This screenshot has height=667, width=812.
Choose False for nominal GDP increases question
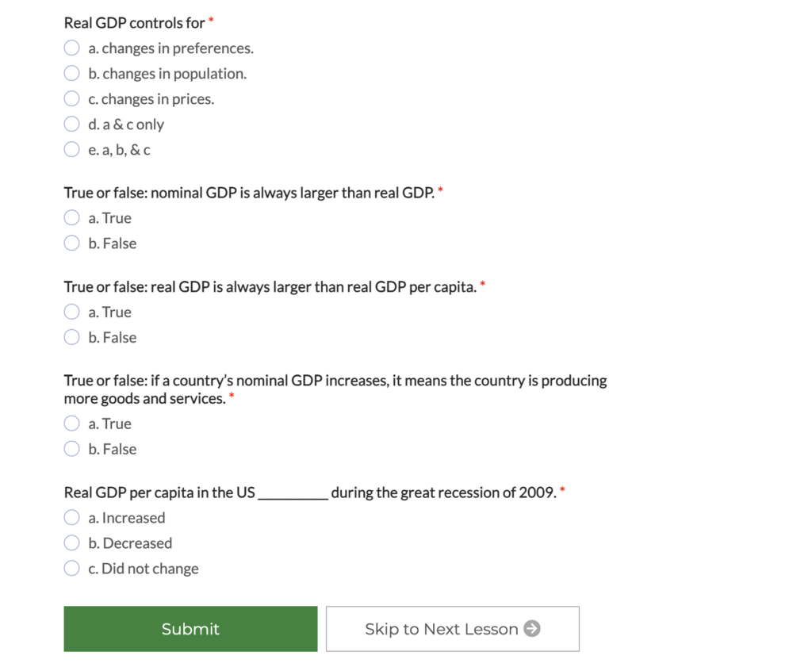point(72,449)
